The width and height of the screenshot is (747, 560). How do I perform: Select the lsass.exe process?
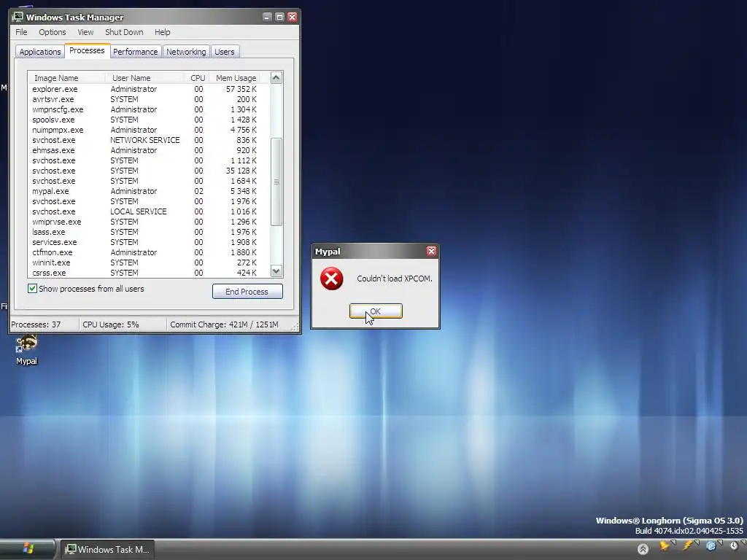pos(149,232)
